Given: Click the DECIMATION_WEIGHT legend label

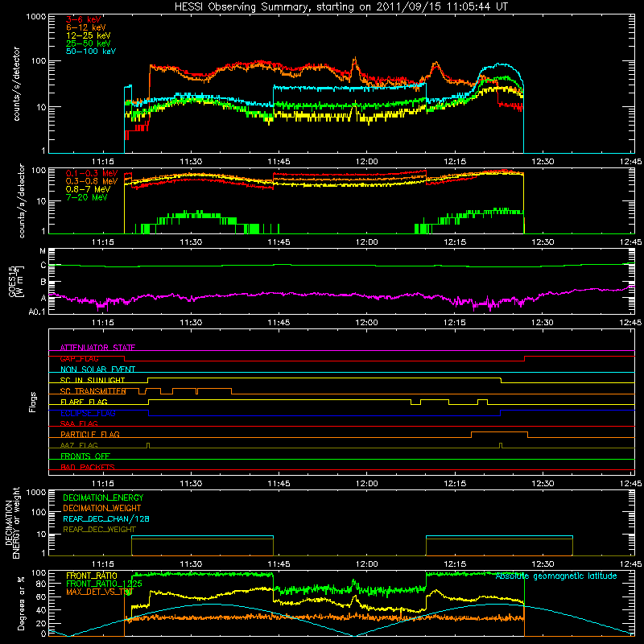Looking at the screenshot, I should tap(102, 508).
